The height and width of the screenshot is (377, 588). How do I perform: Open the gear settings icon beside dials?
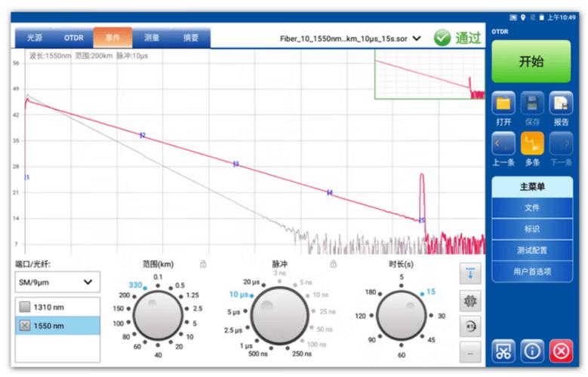tap(470, 301)
